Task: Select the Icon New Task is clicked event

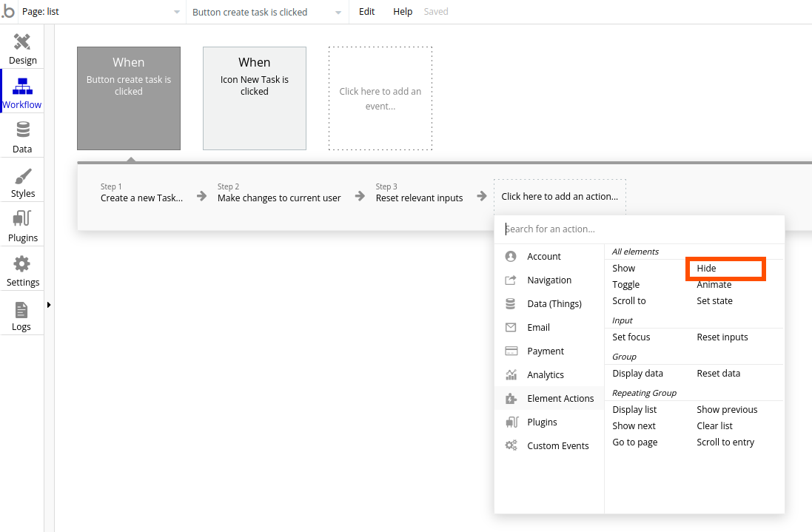Action: (x=255, y=98)
